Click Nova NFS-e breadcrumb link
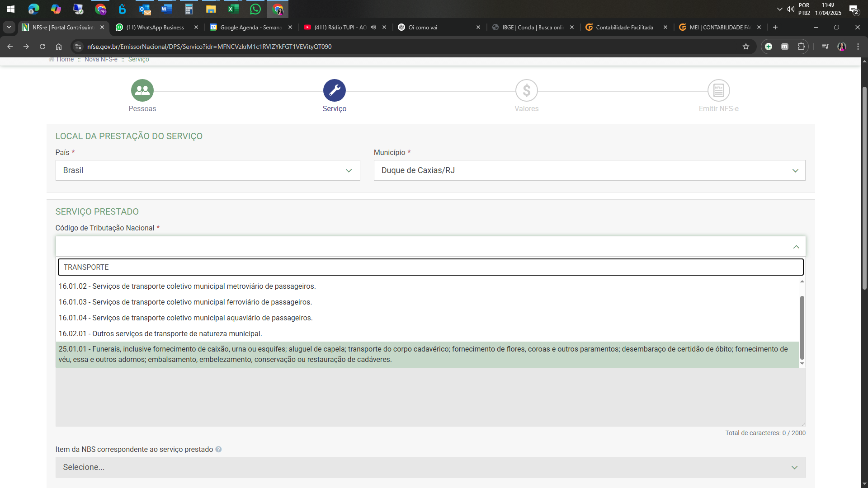 coord(101,60)
